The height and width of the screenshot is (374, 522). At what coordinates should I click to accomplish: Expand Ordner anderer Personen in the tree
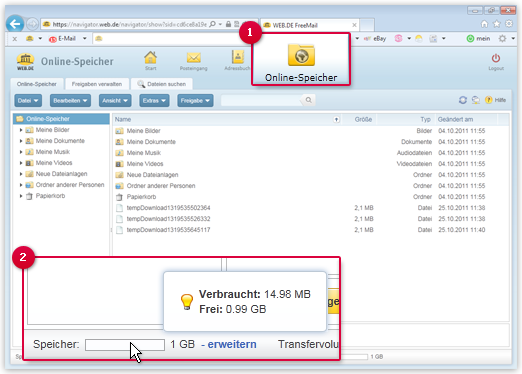(x=21, y=185)
